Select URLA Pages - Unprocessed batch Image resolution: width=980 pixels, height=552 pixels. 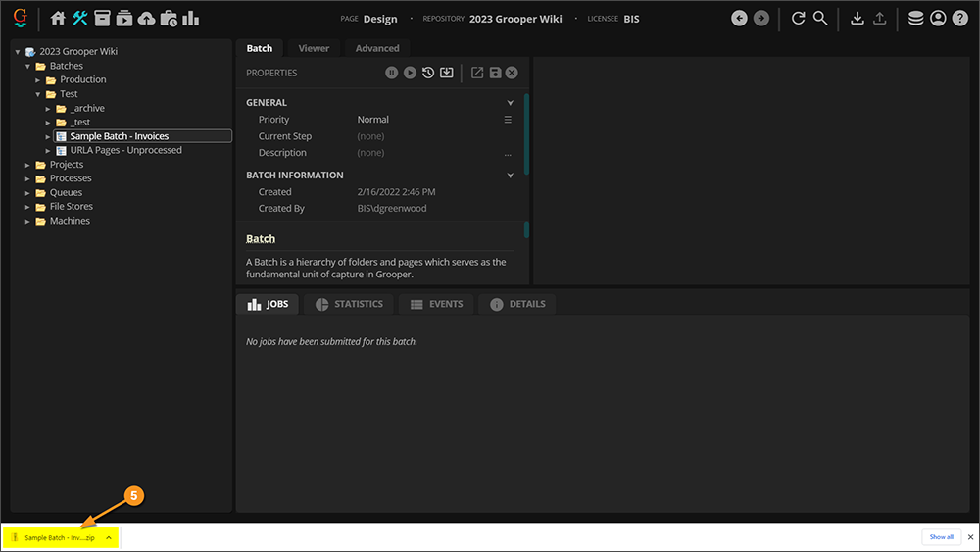(x=125, y=150)
